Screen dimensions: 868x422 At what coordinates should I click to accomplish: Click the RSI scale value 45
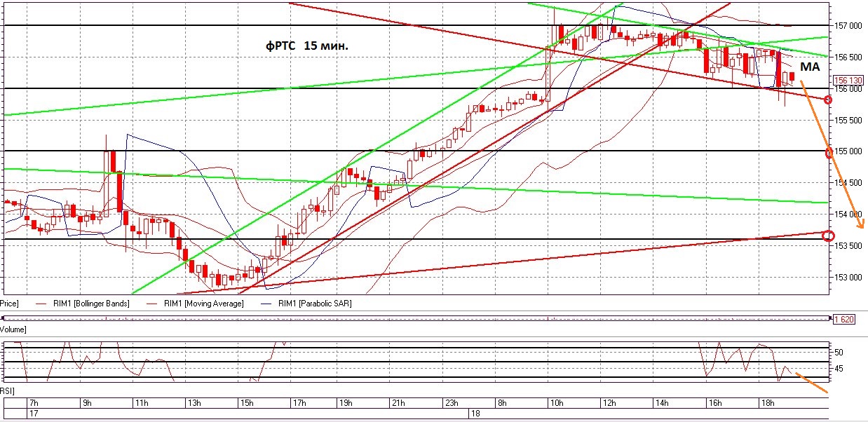pyautogui.click(x=839, y=369)
